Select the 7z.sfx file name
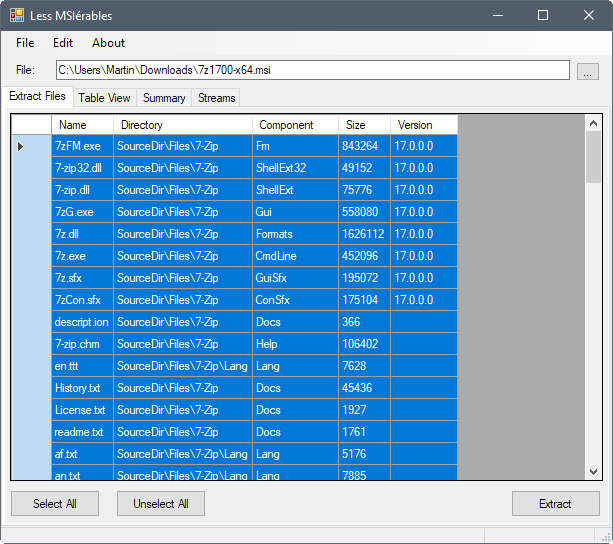The width and height of the screenshot is (613, 544). point(68,278)
